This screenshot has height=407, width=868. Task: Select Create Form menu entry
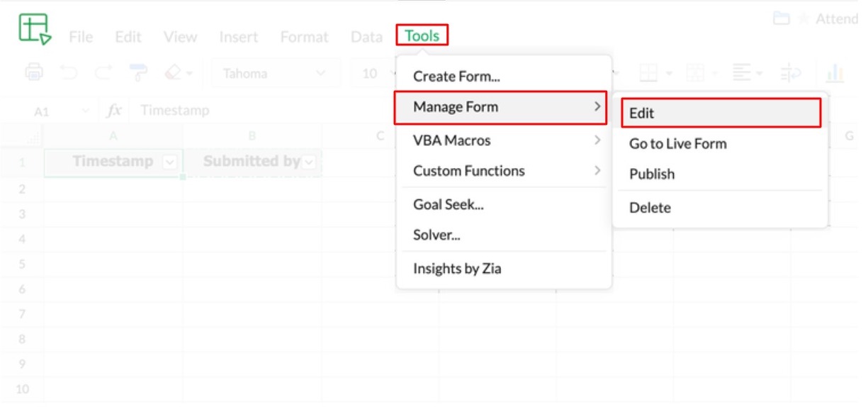pos(457,77)
